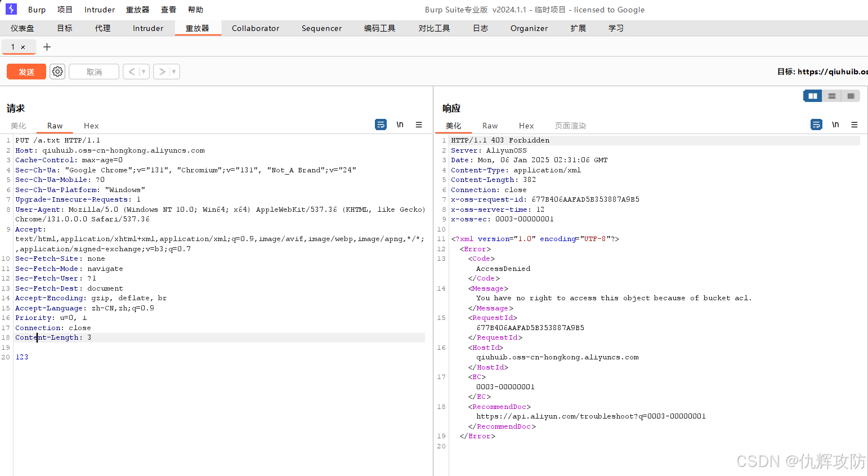Select top-bottom split layout icon
The width and height of the screenshot is (868, 476).
(x=832, y=96)
